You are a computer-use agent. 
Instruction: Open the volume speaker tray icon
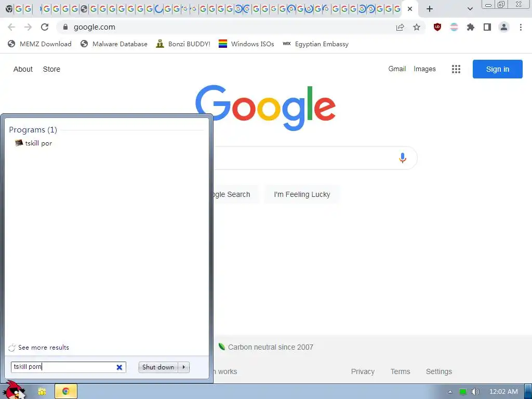pos(475,392)
